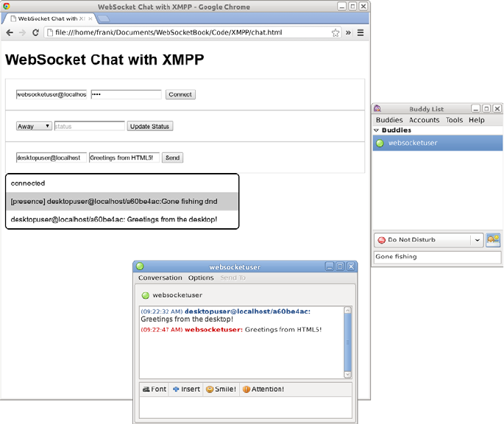Minimize the Buddy List window
This screenshot has height=424, width=504.
(x=476, y=109)
